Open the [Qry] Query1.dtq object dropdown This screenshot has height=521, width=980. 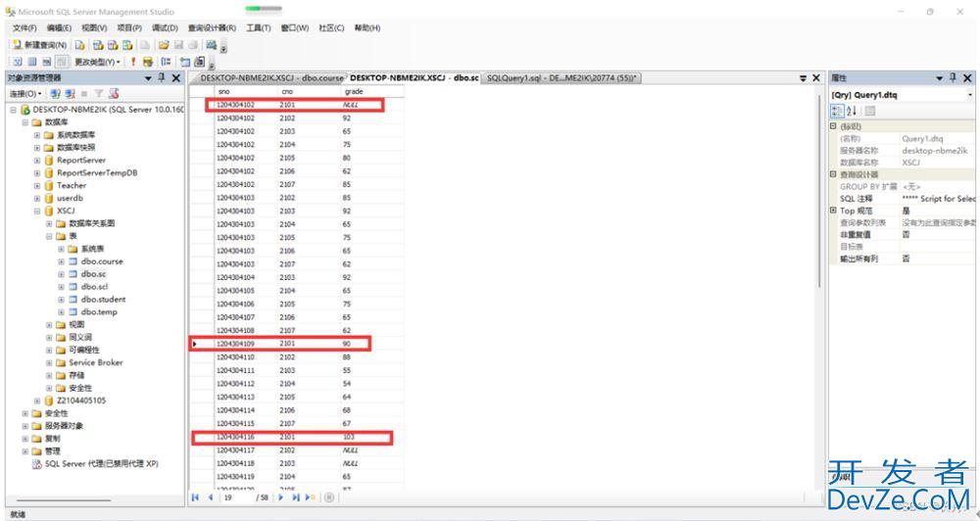(970, 95)
